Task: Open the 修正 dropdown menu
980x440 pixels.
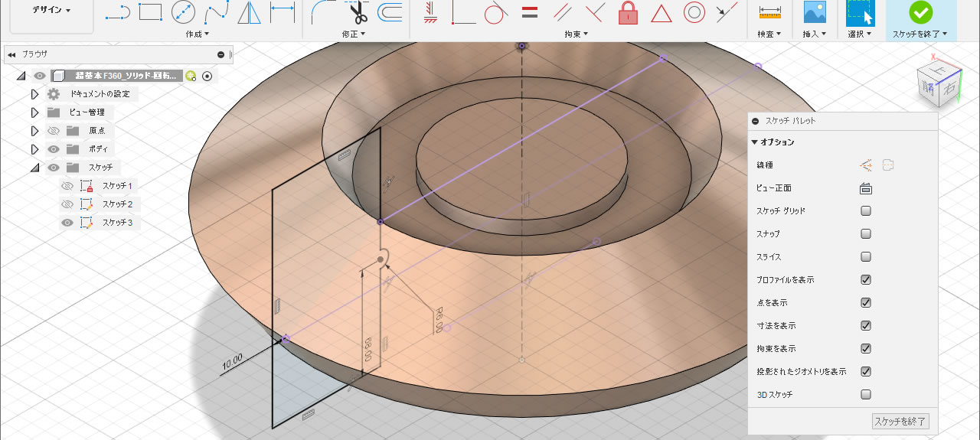Action: coord(353,34)
